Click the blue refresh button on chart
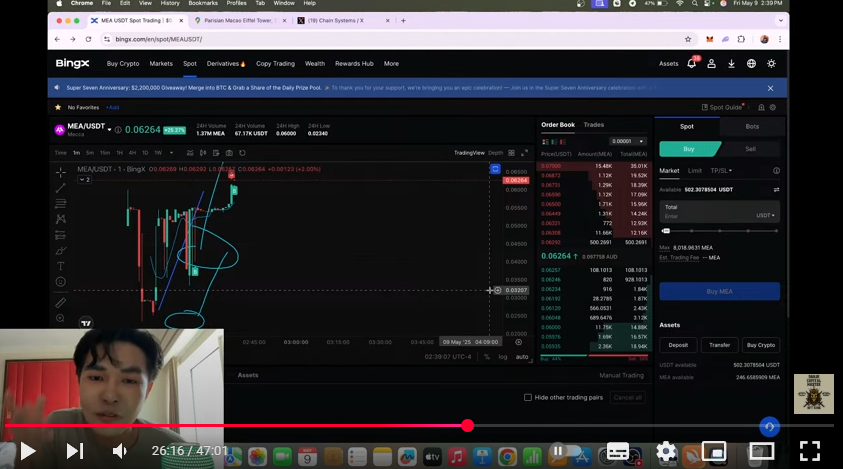 [x=495, y=169]
